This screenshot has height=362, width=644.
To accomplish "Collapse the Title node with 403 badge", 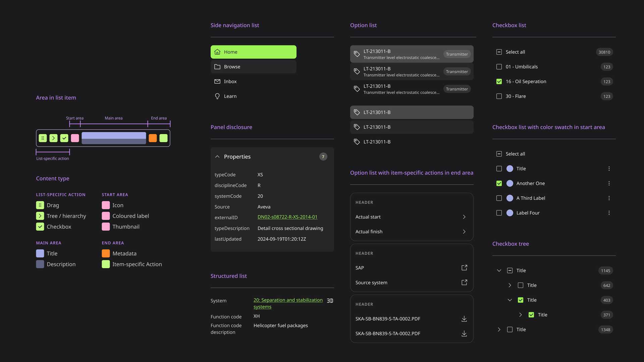I will 510,300.
